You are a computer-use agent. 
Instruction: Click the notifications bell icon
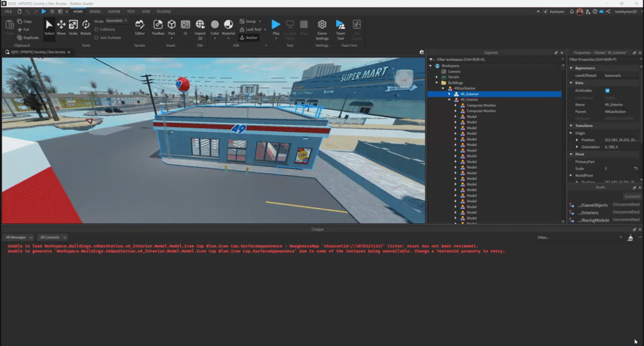pos(572,12)
